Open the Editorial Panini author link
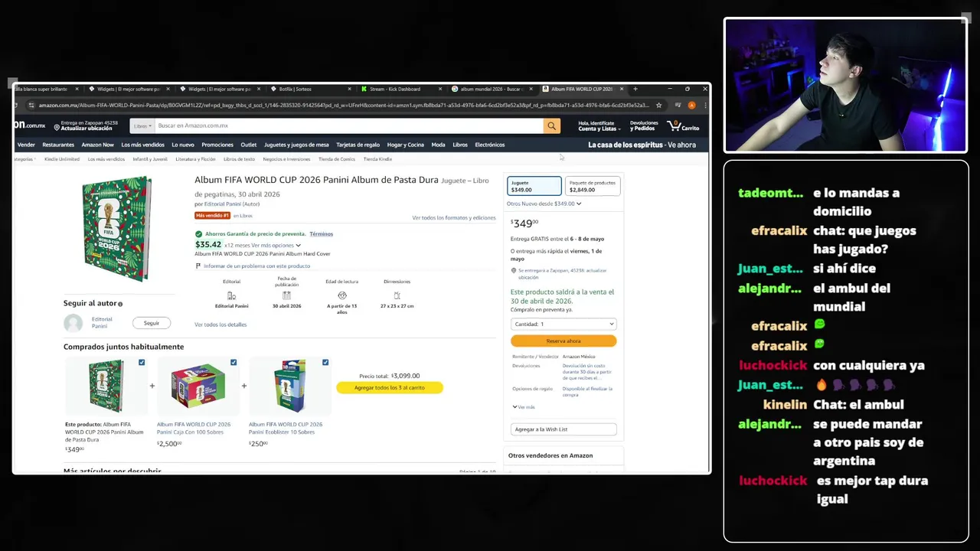980x551 pixels. click(223, 204)
